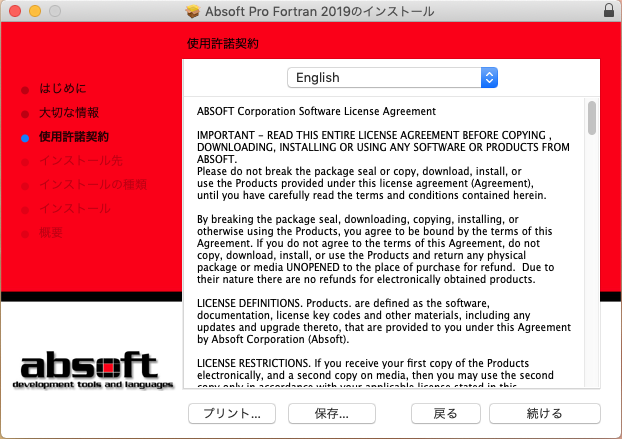Screen dimensions: 622x439
Task: Select the はじめに step in sidebar
Action: click(62, 88)
